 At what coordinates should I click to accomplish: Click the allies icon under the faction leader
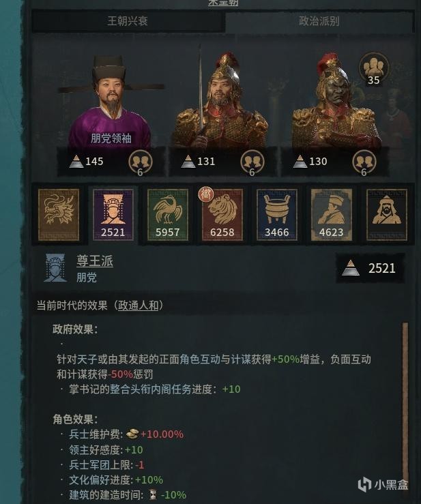click(141, 162)
